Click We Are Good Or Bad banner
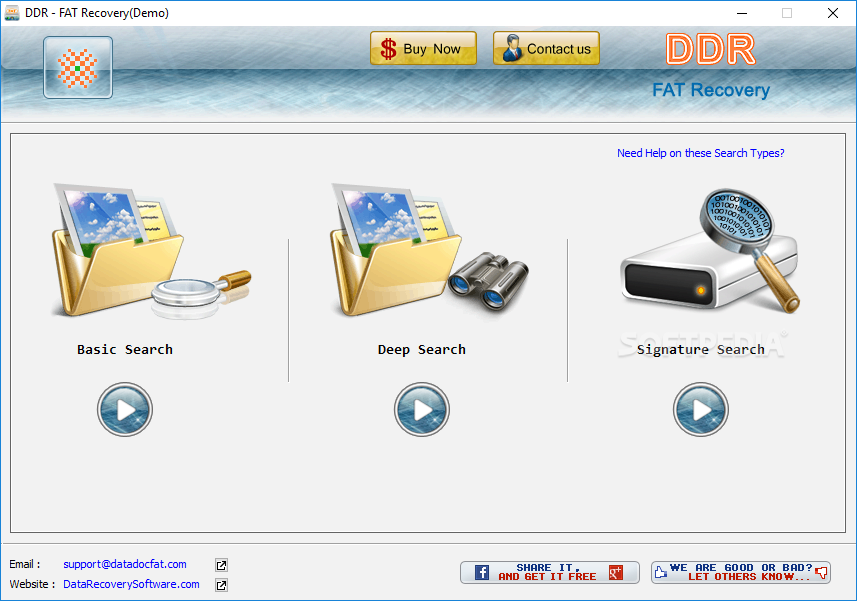The height and width of the screenshot is (601, 857). (x=741, y=572)
